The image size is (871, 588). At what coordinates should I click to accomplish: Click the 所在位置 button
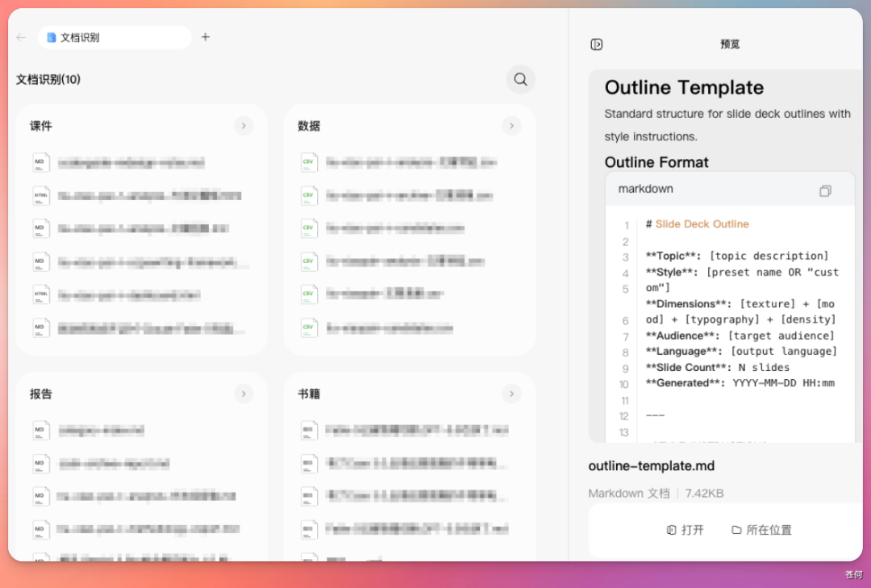coord(761,530)
